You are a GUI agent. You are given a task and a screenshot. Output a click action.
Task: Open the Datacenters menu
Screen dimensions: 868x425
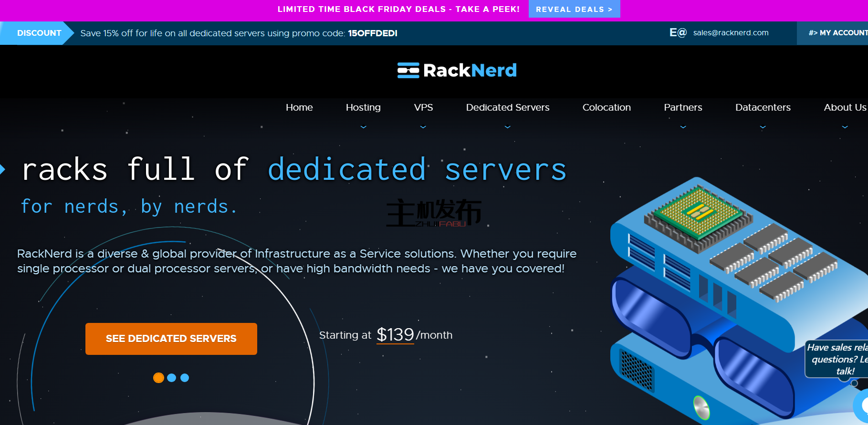click(x=763, y=107)
